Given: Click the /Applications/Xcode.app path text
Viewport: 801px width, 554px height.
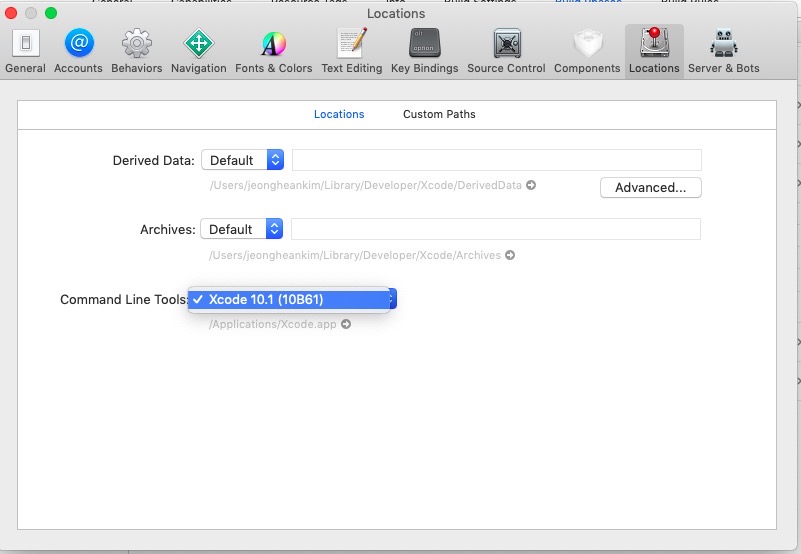Looking at the screenshot, I should click(x=272, y=324).
